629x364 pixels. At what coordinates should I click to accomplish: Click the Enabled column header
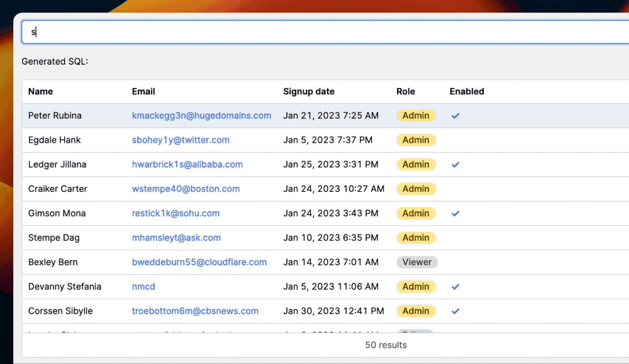click(467, 92)
